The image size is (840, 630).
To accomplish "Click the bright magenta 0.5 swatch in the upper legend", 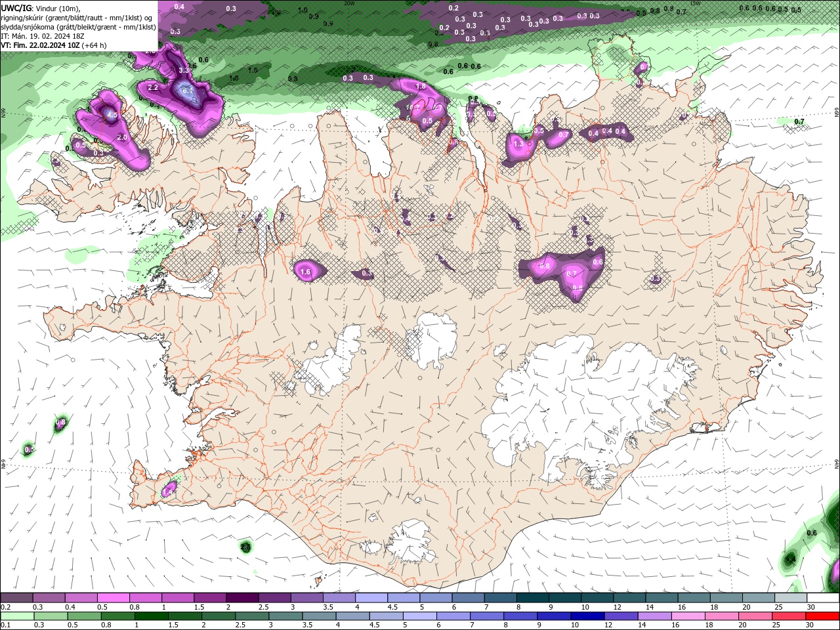I will (x=113, y=598).
